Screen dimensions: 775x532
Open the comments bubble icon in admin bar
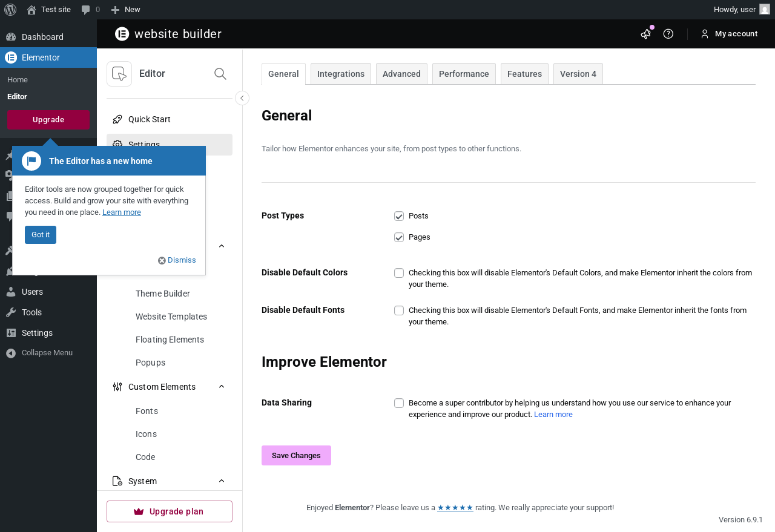click(86, 10)
